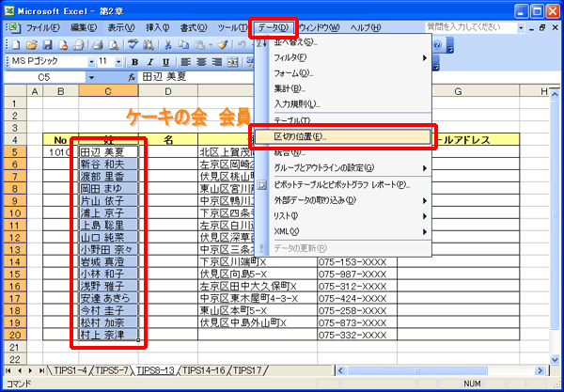
Task: Toggle Italic formatting
Action: [x=150, y=62]
